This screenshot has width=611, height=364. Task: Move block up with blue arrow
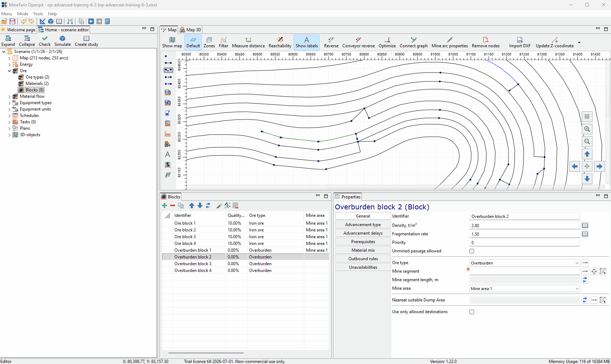click(192, 205)
